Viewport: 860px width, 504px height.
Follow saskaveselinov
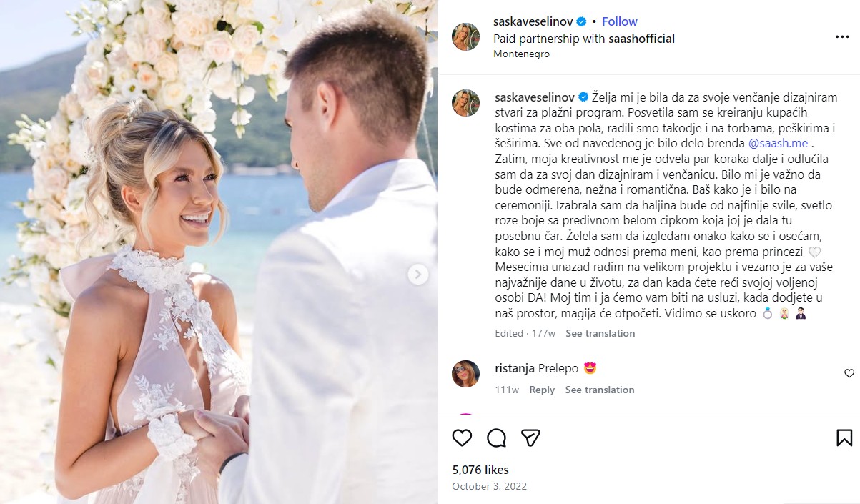coord(620,21)
